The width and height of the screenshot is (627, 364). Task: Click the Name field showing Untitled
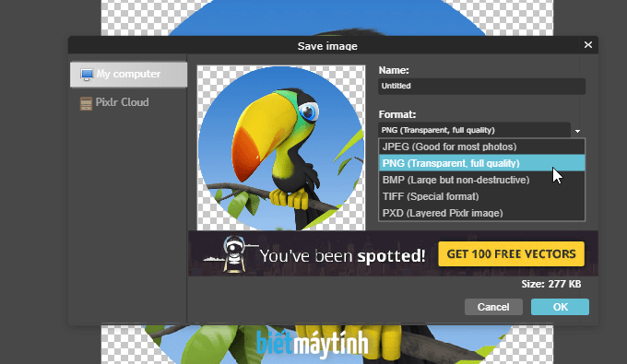(x=481, y=86)
